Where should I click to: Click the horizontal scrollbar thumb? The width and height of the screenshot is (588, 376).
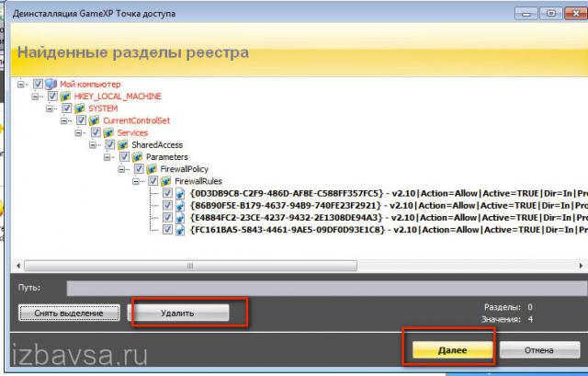tap(190, 266)
